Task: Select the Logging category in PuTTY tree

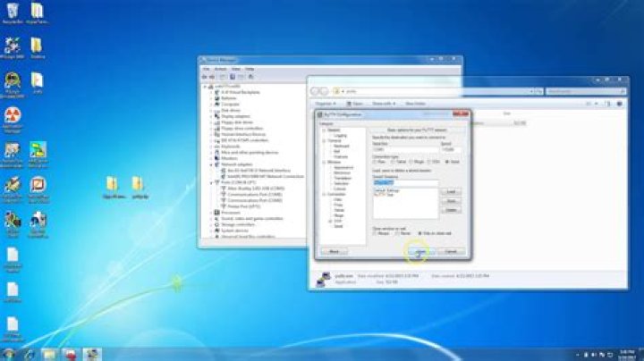Action: (341, 136)
